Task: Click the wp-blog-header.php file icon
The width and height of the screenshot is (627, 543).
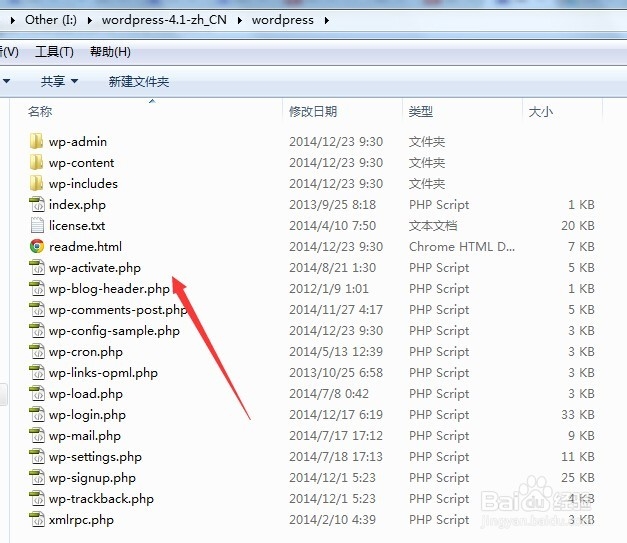Action: coord(37,288)
